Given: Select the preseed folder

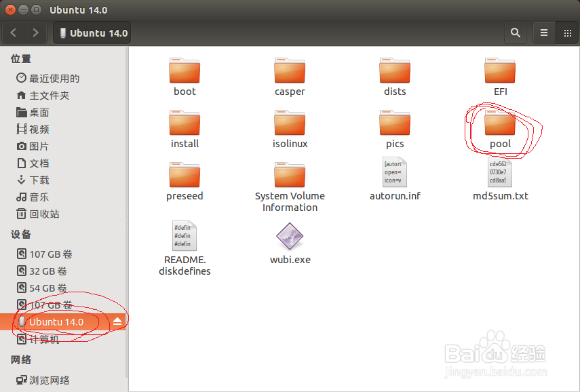Looking at the screenshot, I should click(x=185, y=181).
